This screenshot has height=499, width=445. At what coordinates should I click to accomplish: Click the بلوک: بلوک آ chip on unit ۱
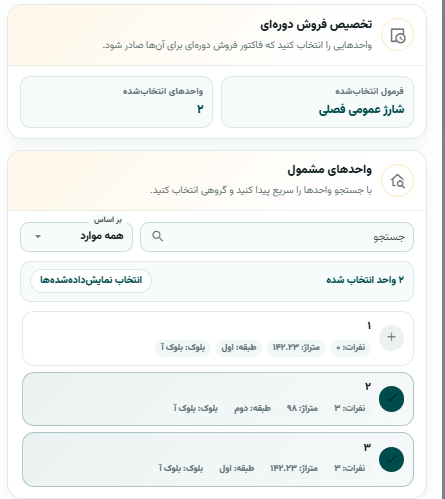[183, 348]
